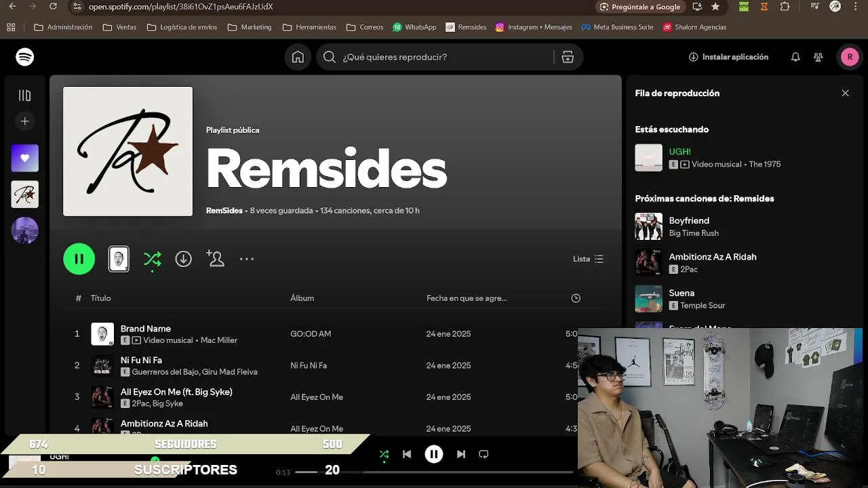868x488 pixels.
Task: Click Pregúntale a Google button
Action: pyautogui.click(x=640, y=7)
